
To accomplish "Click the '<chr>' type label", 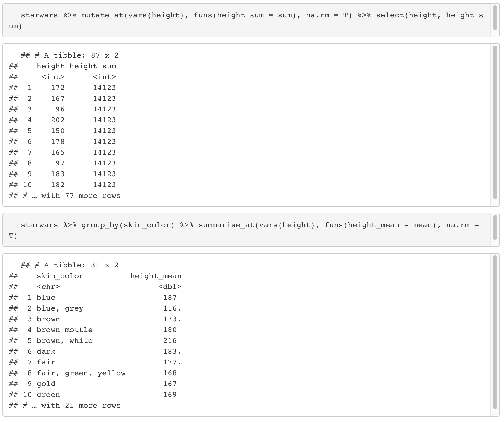I will [x=48, y=287].
